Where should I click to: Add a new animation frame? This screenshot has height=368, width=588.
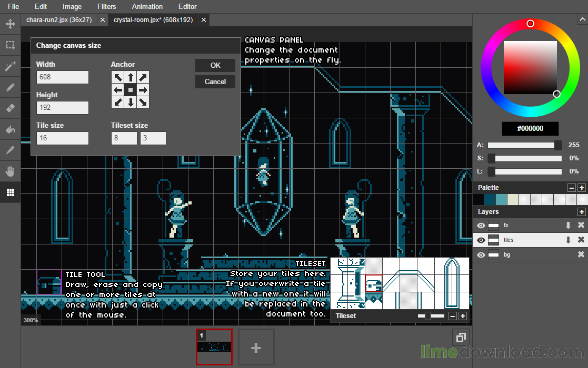pos(256,347)
